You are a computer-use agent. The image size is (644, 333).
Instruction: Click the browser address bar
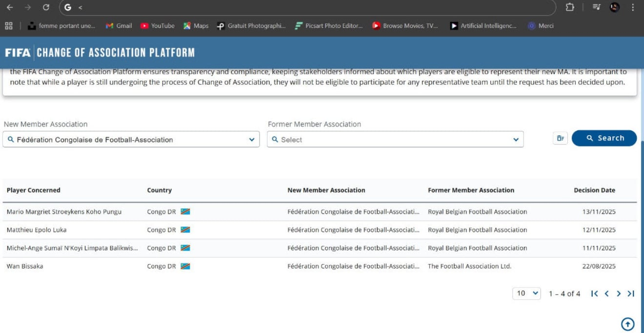[312, 7]
